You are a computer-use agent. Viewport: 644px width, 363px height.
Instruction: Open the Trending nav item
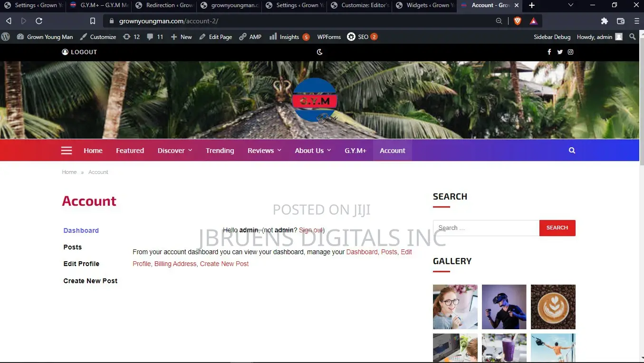click(220, 151)
